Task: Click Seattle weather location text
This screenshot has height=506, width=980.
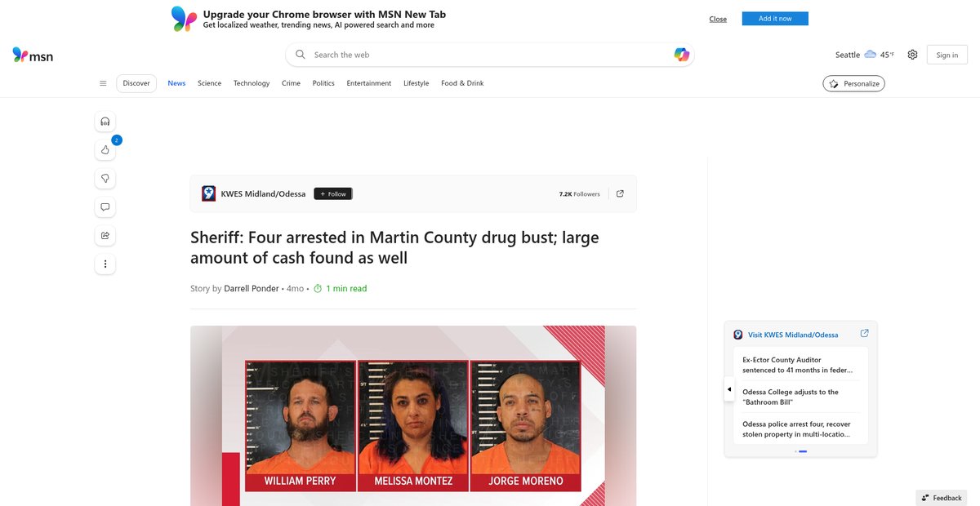Action: pos(848,55)
